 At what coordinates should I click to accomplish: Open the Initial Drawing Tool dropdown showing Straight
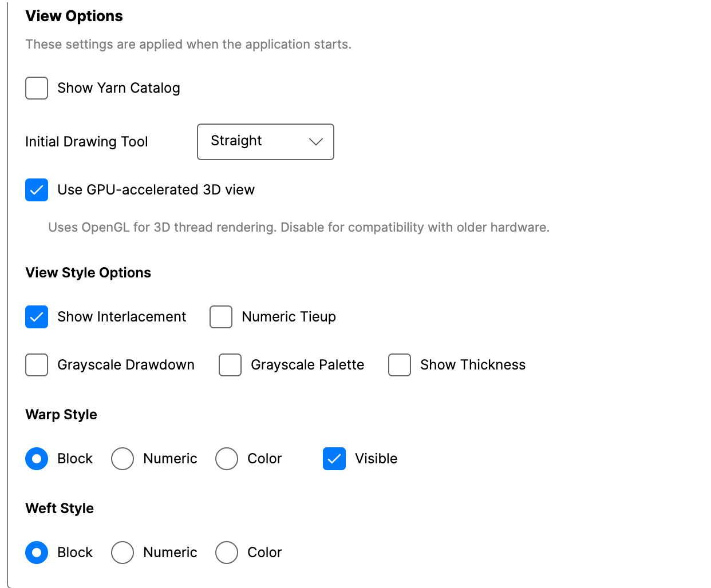pos(265,142)
